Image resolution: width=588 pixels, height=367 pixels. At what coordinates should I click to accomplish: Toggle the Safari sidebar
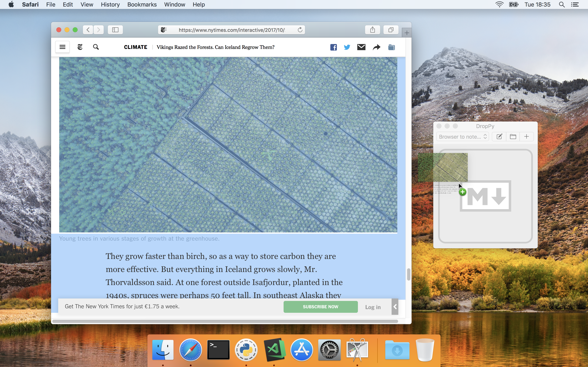(115, 30)
